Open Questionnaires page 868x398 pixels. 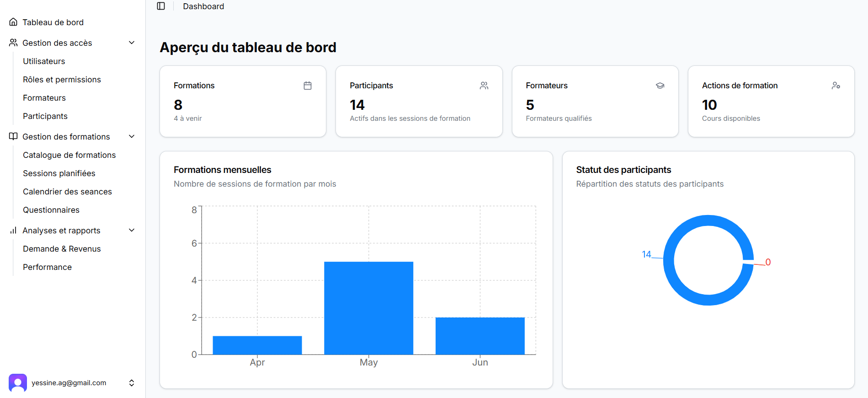51,210
